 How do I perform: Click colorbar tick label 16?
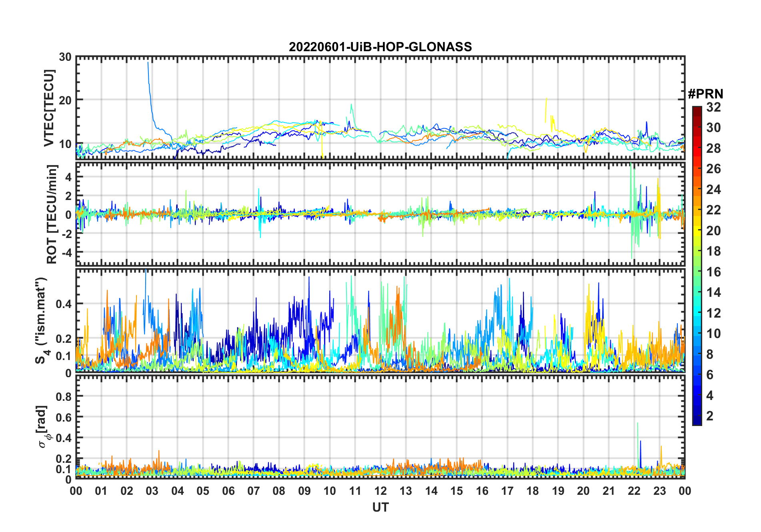pos(713,272)
